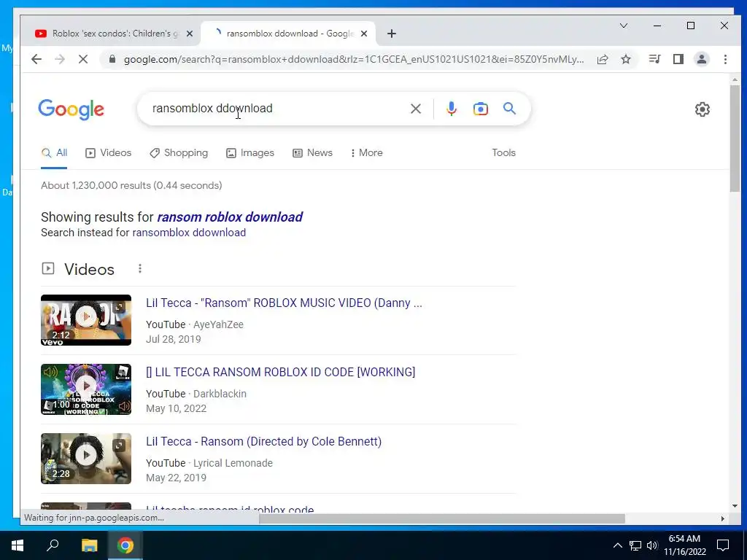The image size is (747, 560).
Task: Play the 2:28 Lyrical Lemonade thumbnail
Action: (86, 459)
